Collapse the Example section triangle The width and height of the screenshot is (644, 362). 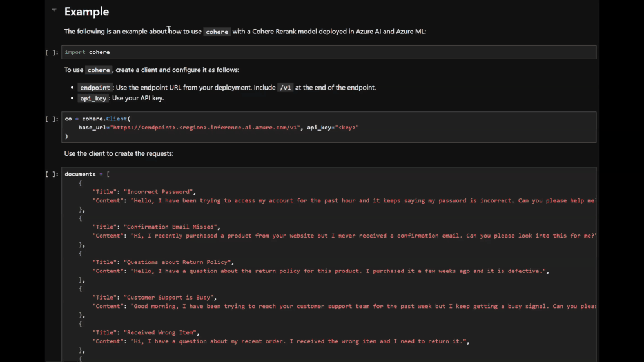point(54,10)
